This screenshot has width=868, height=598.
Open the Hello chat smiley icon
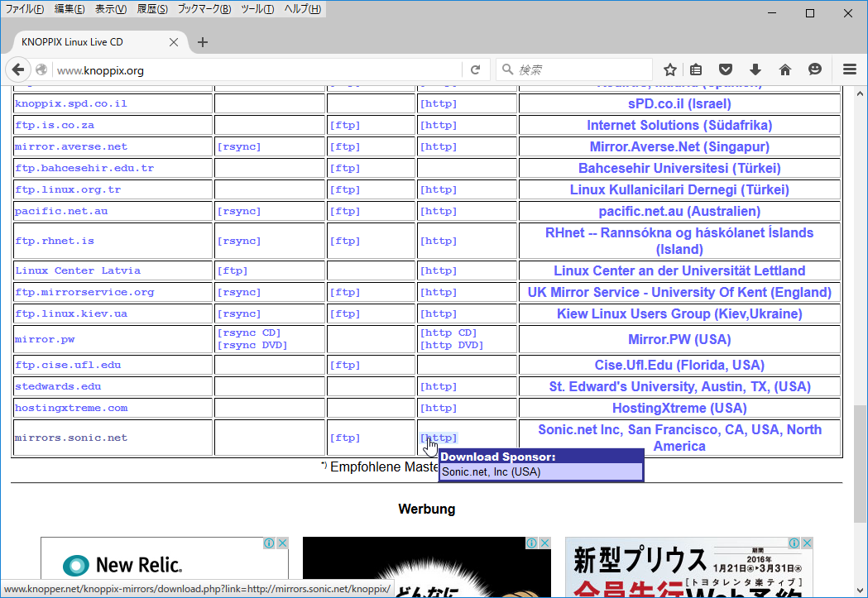[x=815, y=69]
